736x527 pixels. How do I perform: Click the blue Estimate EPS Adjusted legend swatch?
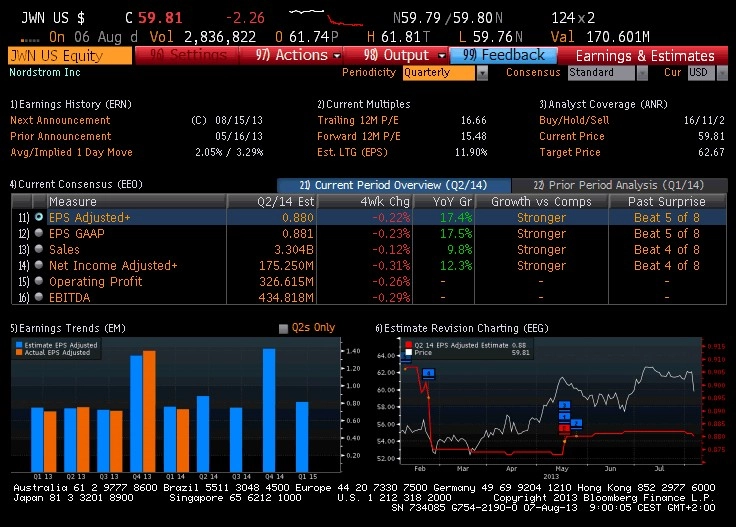[19, 345]
